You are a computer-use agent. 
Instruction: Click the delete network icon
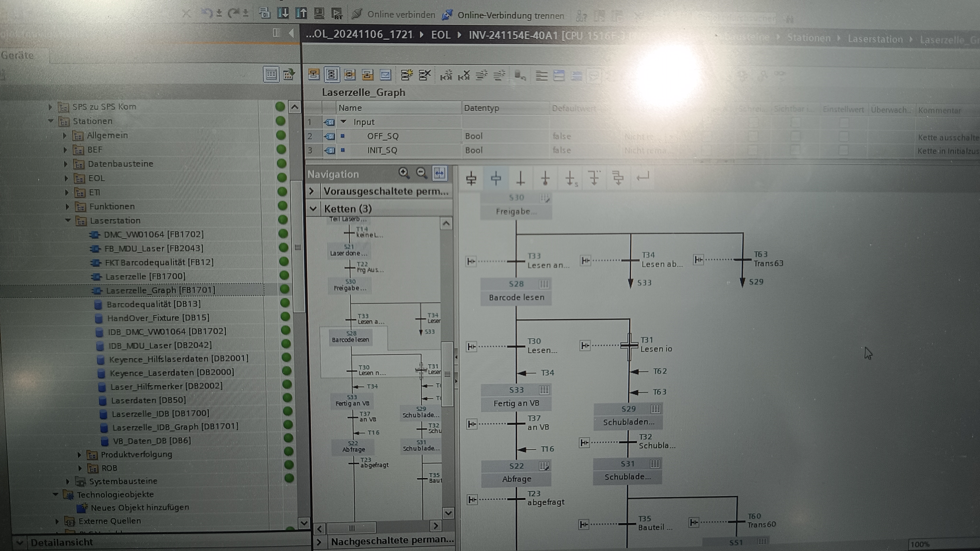click(464, 75)
